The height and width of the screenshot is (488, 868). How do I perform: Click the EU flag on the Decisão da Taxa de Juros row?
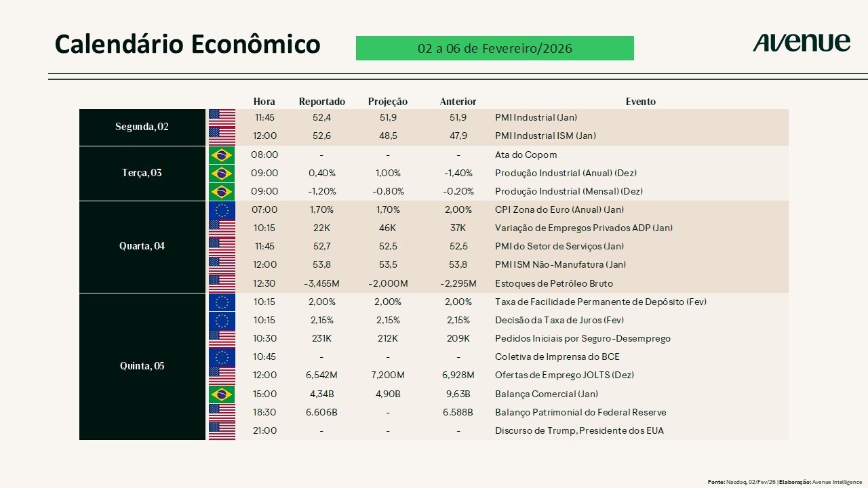tap(222, 320)
